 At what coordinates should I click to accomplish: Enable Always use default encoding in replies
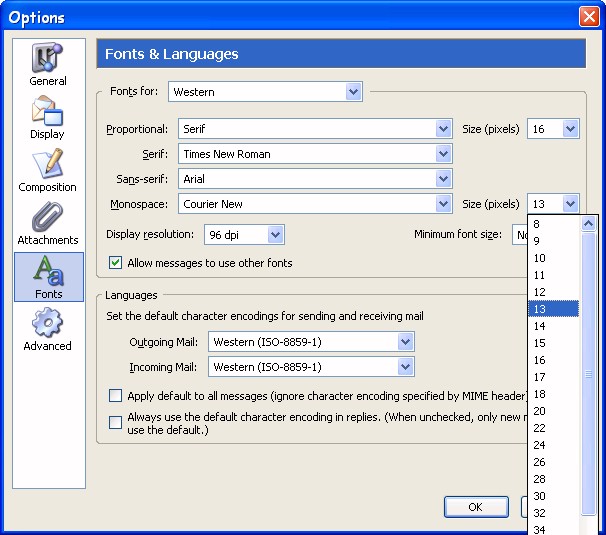(x=116, y=423)
